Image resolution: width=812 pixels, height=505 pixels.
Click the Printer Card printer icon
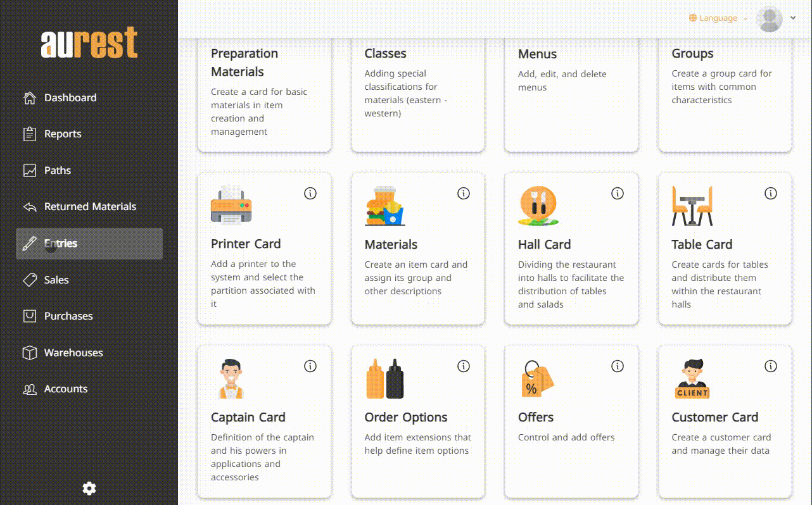click(231, 205)
